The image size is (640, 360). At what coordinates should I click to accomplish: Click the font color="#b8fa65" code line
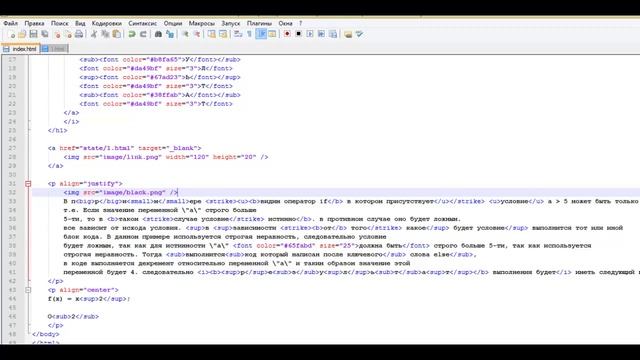tap(160, 60)
